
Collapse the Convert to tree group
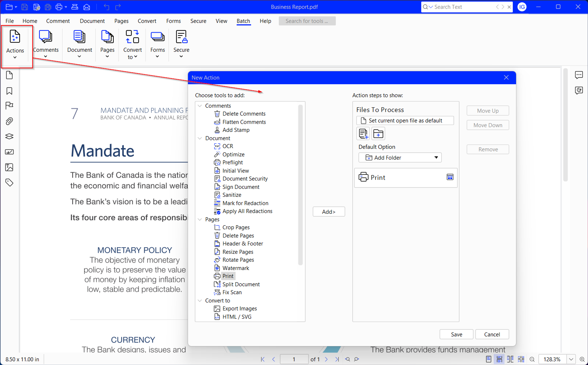[x=200, y=301]
